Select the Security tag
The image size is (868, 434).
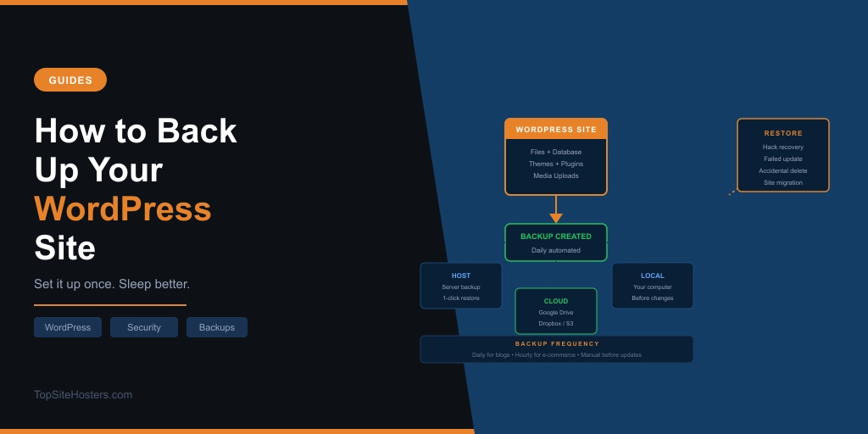(144, 327)
